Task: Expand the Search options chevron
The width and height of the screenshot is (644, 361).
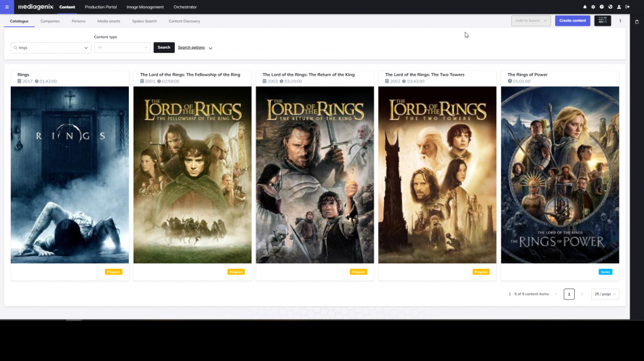Action: 211,48
